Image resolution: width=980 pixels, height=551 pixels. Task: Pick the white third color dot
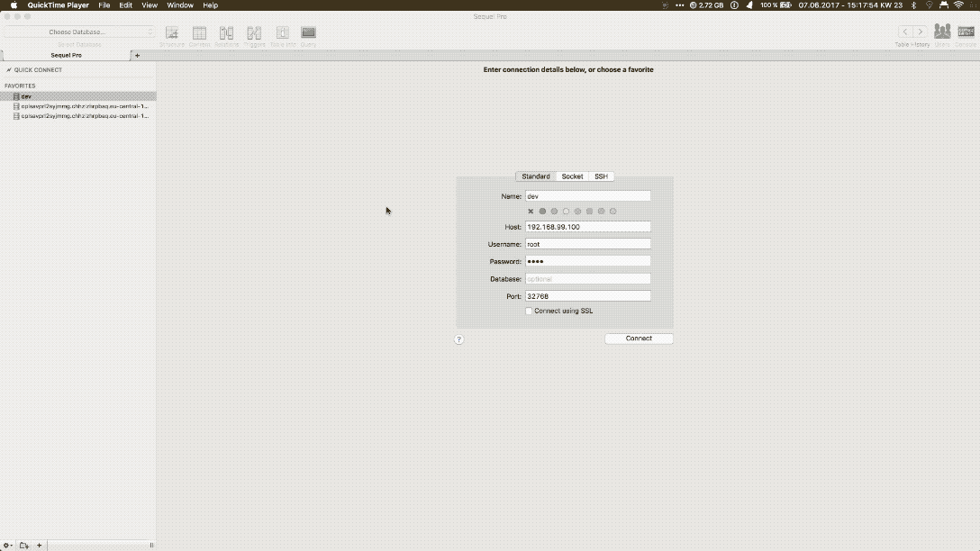pyautogui.click(x=567, y=212)
